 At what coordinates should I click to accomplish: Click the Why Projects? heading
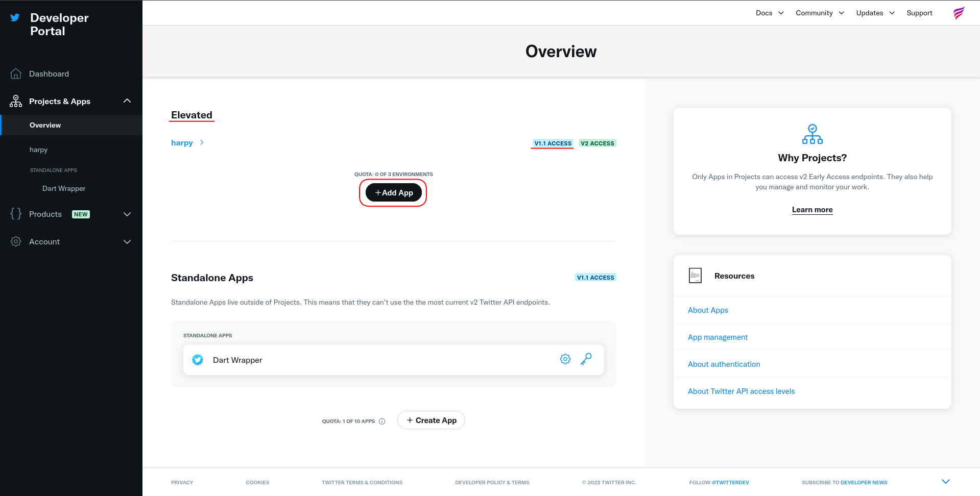[x=812, y=158]
